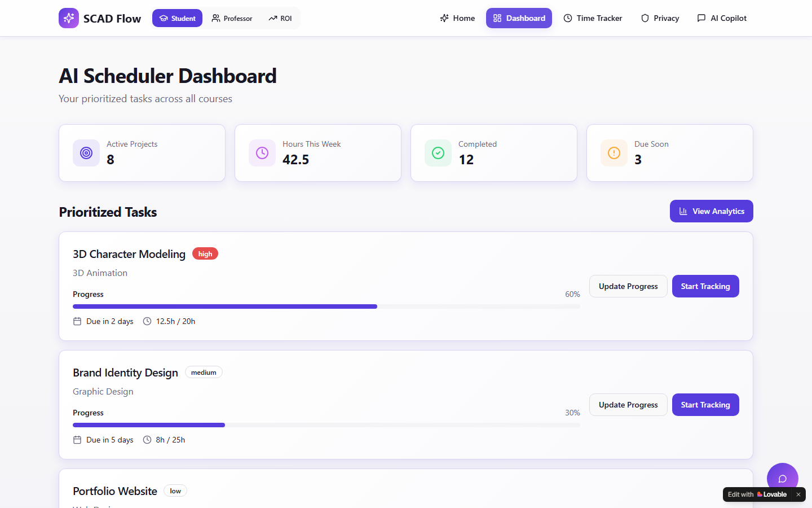Click the Prioritized Tasks heading

coord(108,212)
